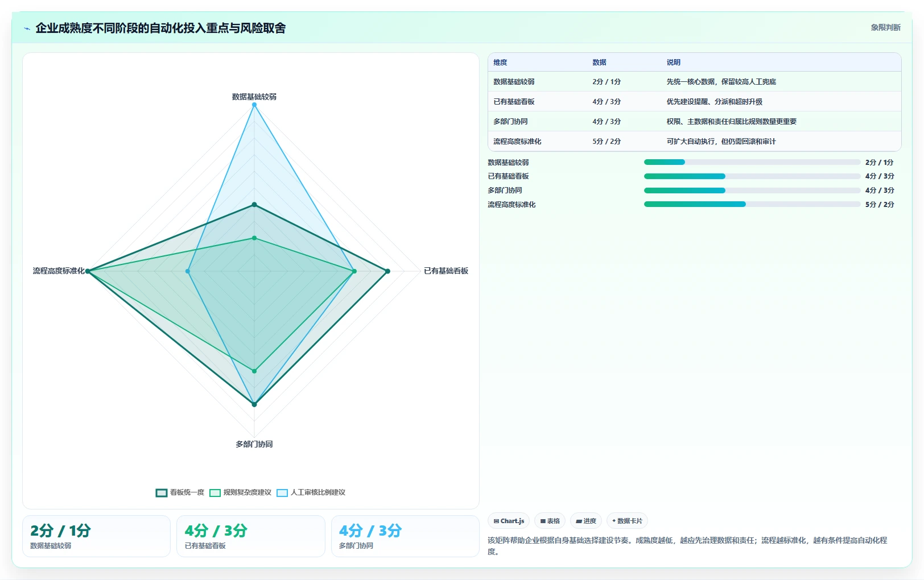Open the 2分 / 1分 数据基础较弱 card
Image resolution: width=924 pixels, height=580 pixels.
(96, 536)
